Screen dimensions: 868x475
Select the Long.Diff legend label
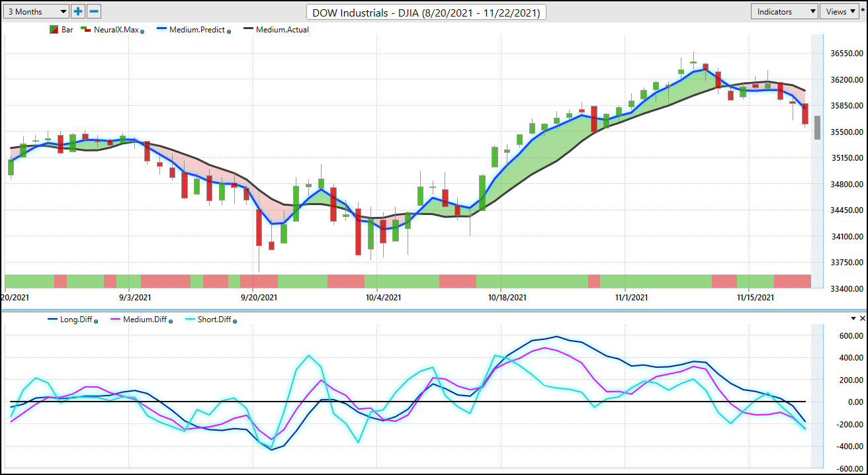tap(76, 320)
